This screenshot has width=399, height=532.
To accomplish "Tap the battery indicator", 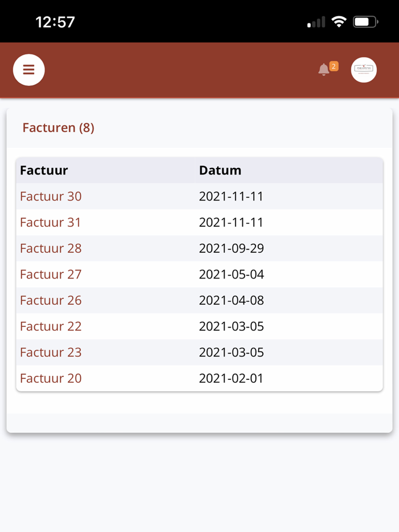I will [365, 22].
